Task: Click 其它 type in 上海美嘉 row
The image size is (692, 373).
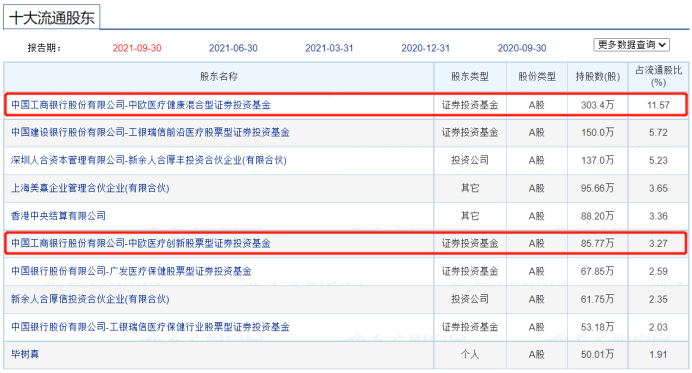Action: tap(470, 188)
